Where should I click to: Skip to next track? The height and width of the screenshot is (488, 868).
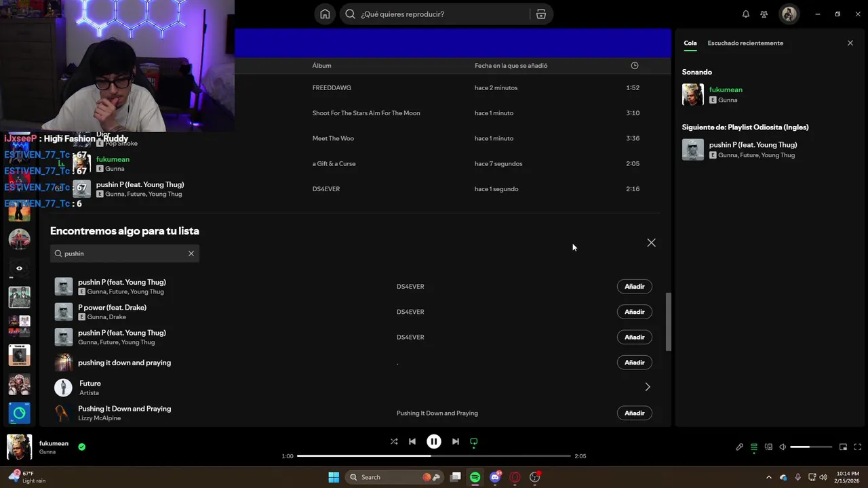pyautogui.click(x=456, y=441)
